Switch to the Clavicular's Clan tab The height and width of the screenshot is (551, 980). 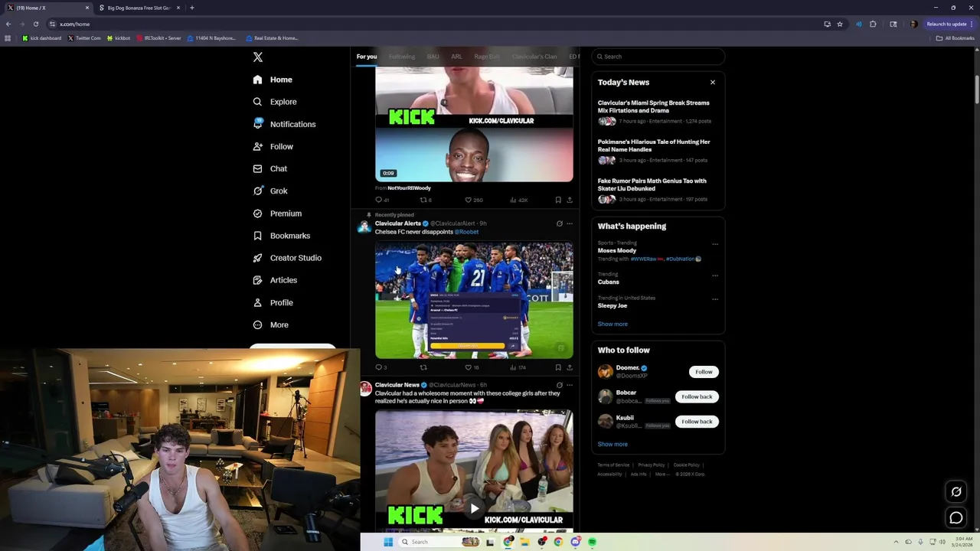(x=534, y=57)
